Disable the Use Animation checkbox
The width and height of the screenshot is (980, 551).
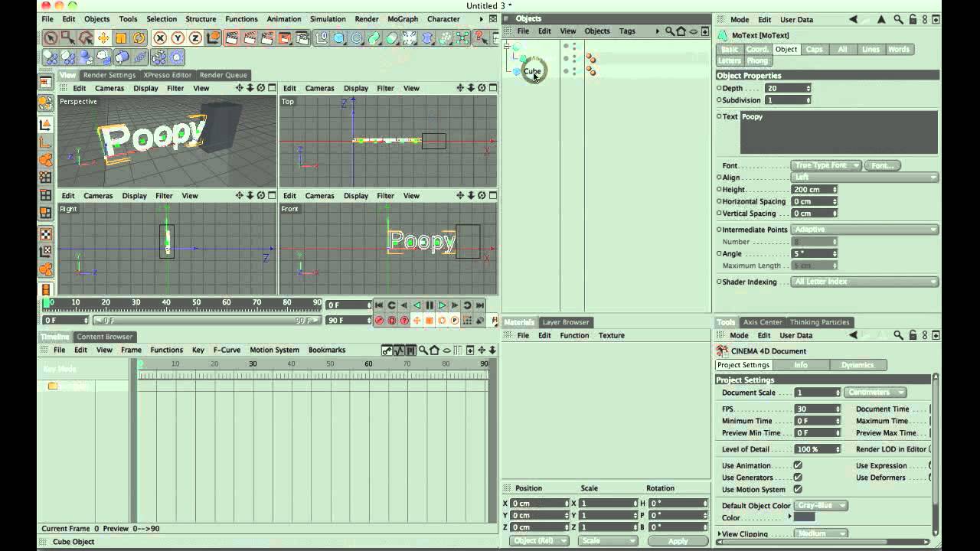[798, 465]
